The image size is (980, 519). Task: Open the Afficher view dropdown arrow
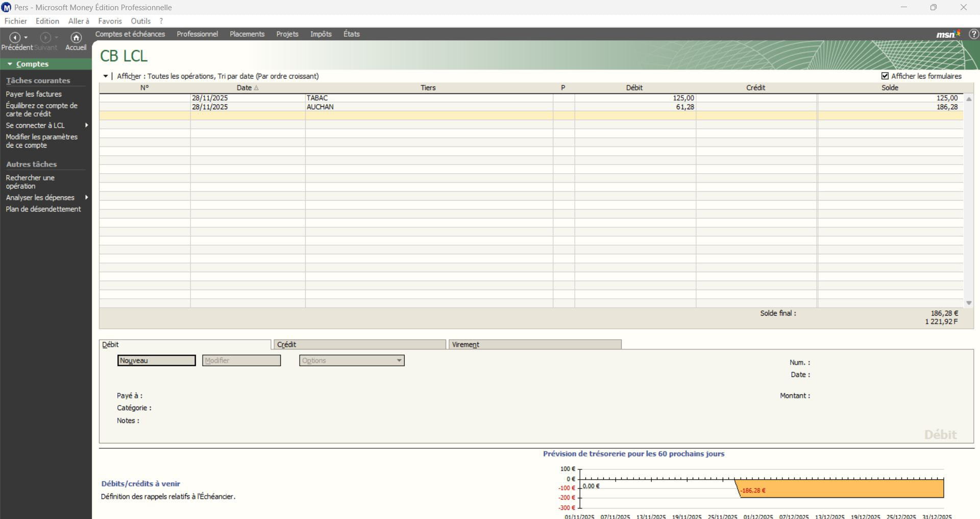[105, 76]
